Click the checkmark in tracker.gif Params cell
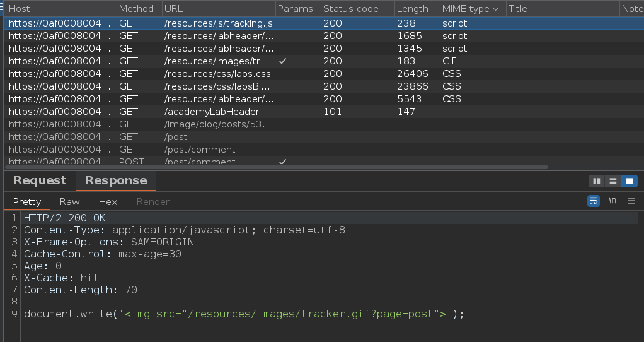Screen dimensions: 644x342 (283, 61)
